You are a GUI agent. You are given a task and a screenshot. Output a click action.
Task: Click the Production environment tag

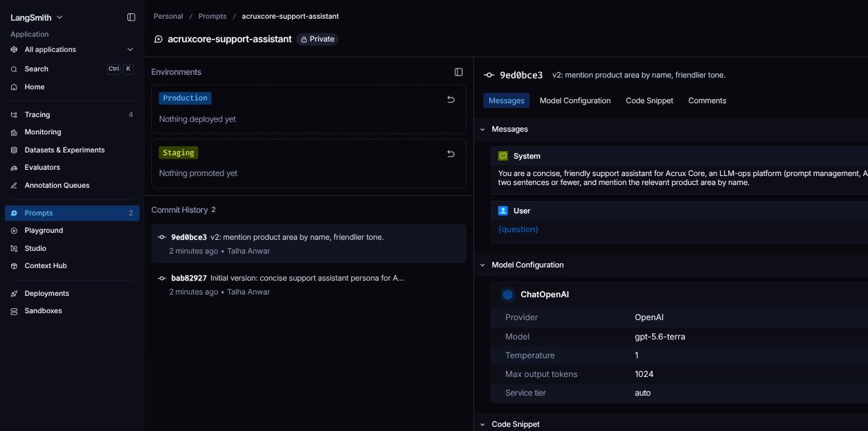tap(185, 98)
